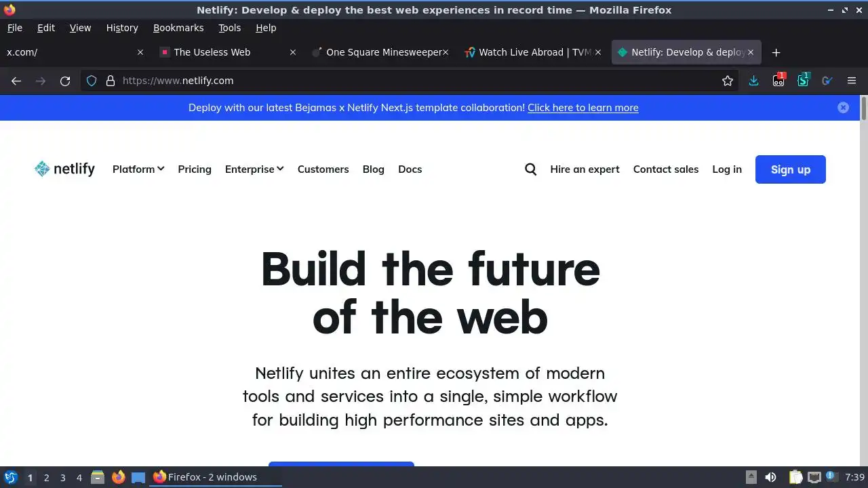Close The Useless Web tab
Screen dimensions: 868x488
tap(293, 52)
